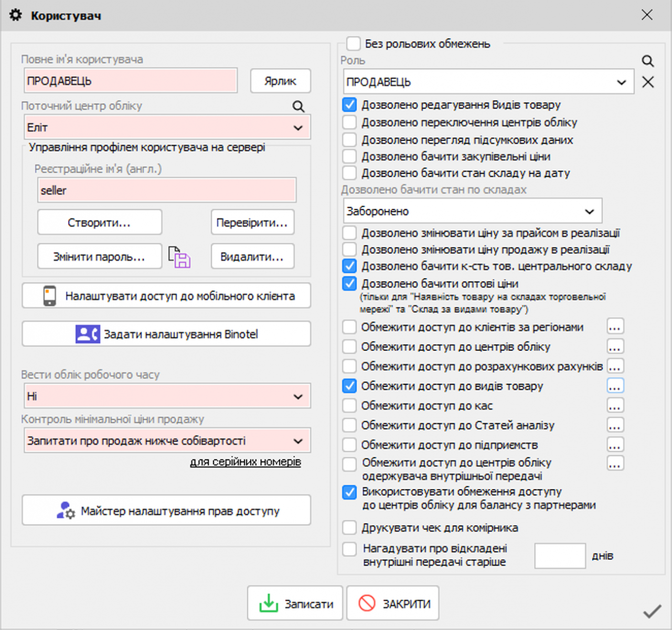Open the Вести облік робочого часу dropdown

297,396
